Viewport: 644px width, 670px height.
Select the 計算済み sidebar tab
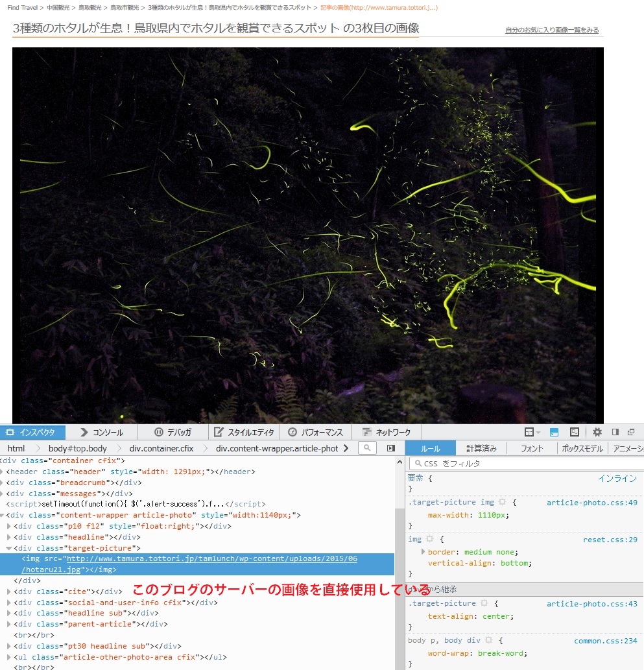coord(481,448)
